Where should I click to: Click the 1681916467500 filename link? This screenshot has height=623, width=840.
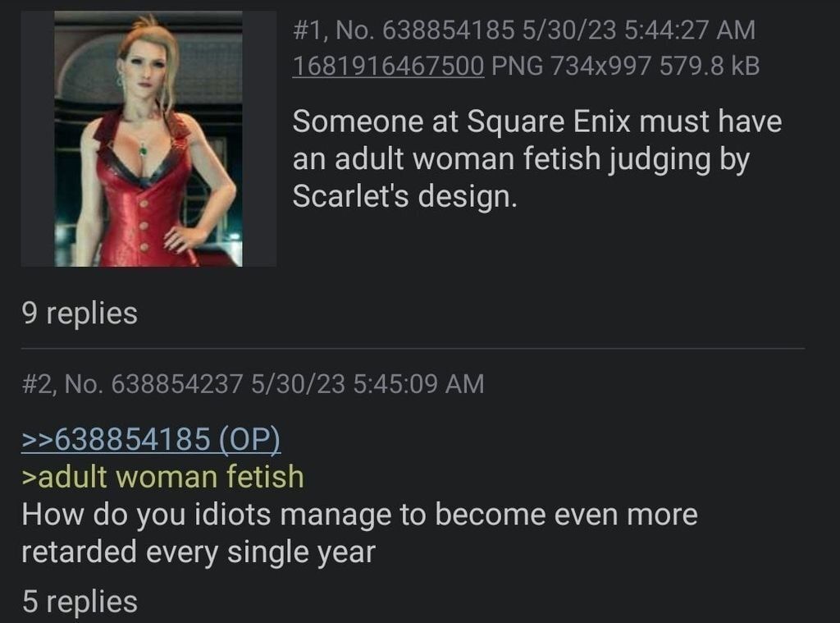388,66
